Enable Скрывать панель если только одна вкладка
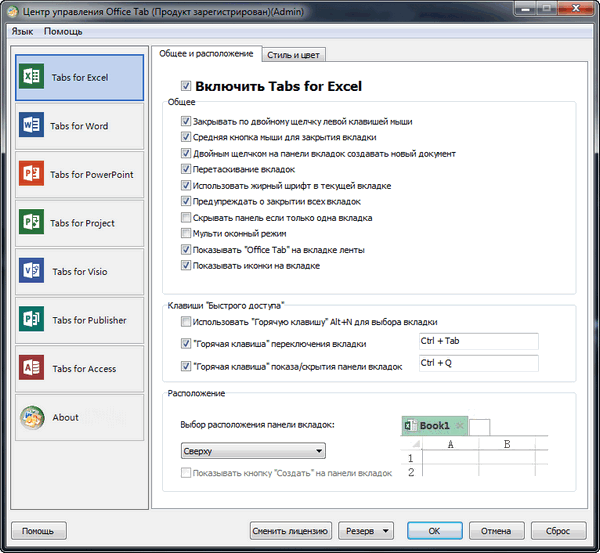This screenshot has width=600, height=553. click(186, 218)
